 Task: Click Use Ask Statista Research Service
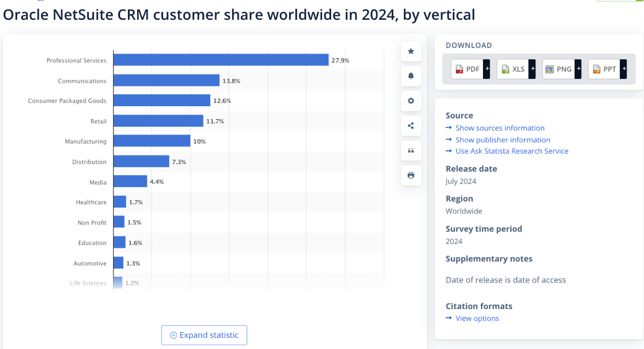click(512, 151)
